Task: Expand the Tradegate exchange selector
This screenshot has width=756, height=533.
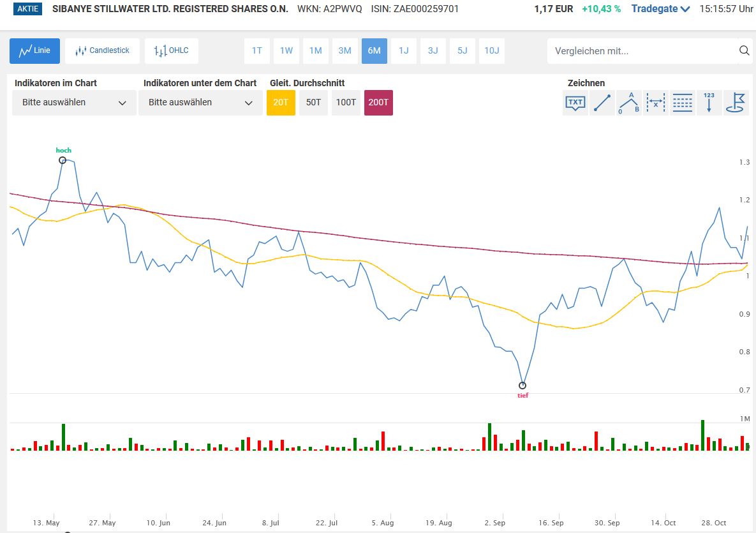Action: [x=660, y=9]
